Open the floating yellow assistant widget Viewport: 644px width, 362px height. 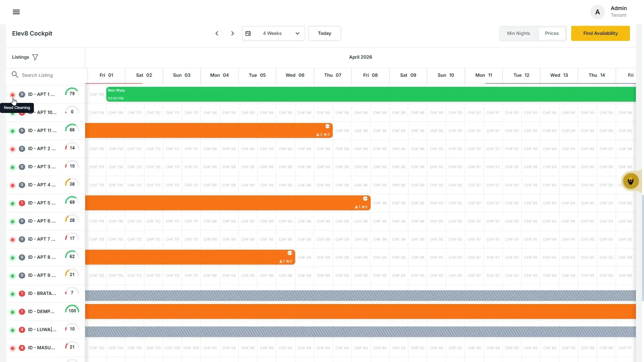coord(631,181)
